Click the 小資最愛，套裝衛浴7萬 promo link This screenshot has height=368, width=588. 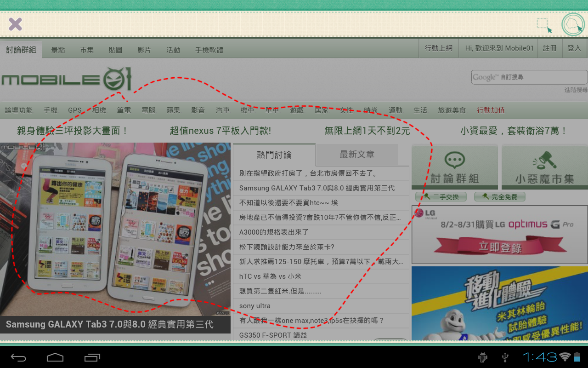click(x=514, y=131)
